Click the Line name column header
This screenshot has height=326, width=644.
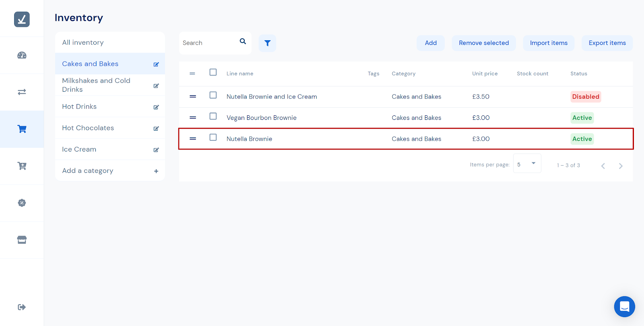(240, 74)
